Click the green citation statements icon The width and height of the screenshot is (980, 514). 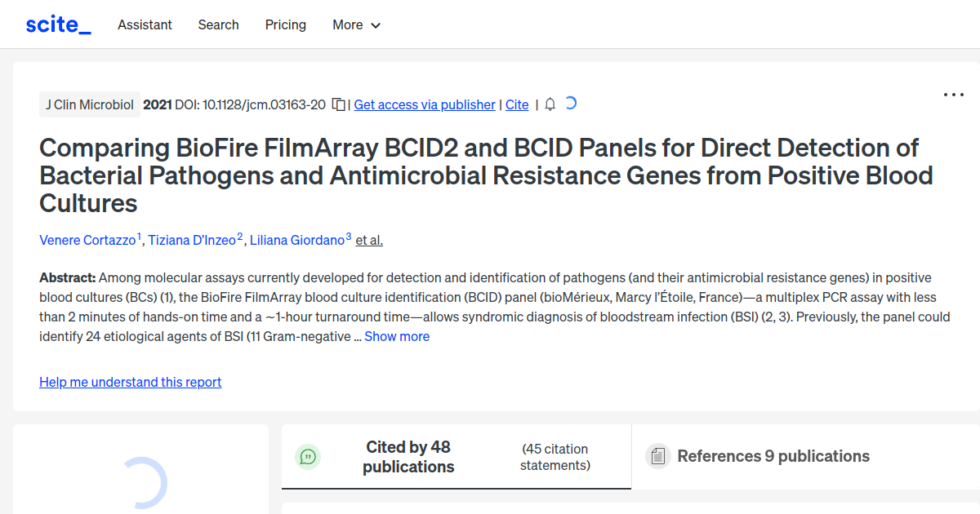coord(308,456)
